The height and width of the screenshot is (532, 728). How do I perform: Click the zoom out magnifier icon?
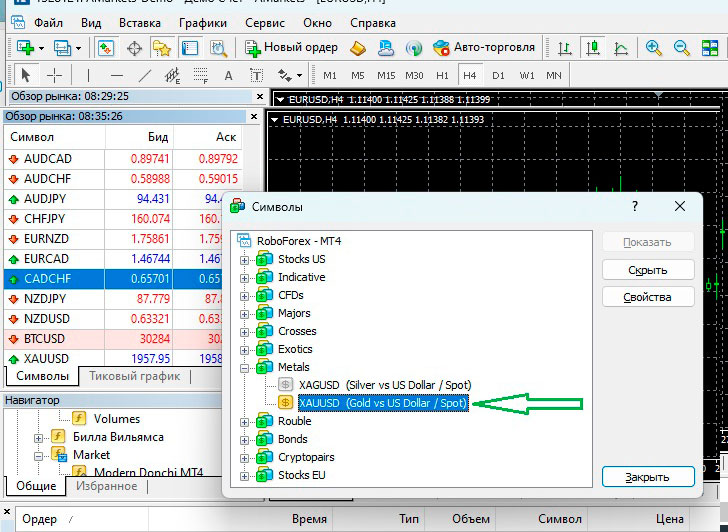pyautogui.click(x=682, y=47)
